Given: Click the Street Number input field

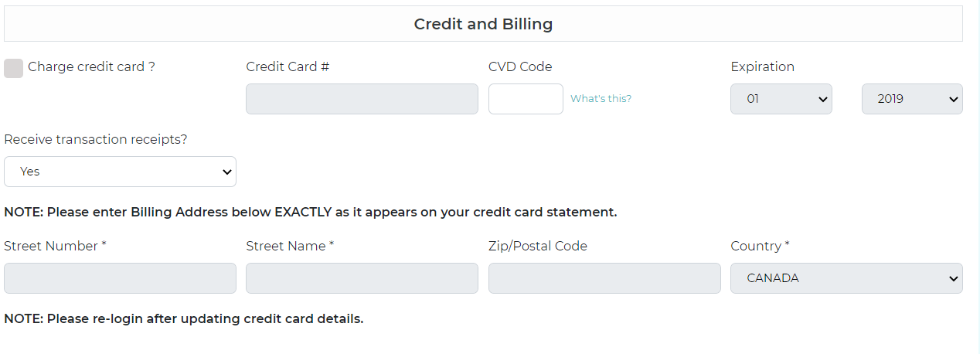Looking at the screenshot, I should tap(120, 278).
